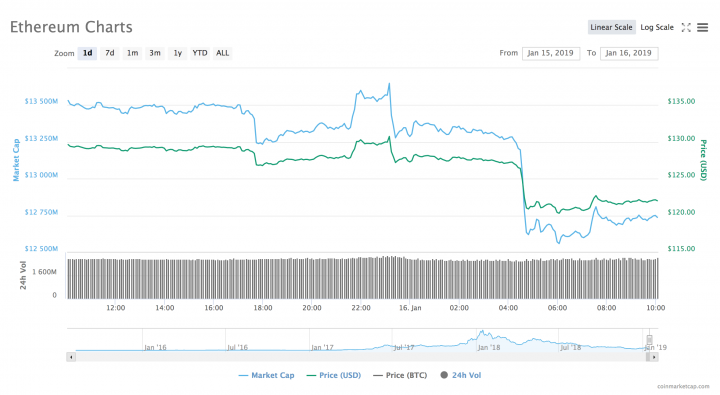Grab the navigator range handle
The width and height of the screenshot is (720, 395).
[649, 340]
